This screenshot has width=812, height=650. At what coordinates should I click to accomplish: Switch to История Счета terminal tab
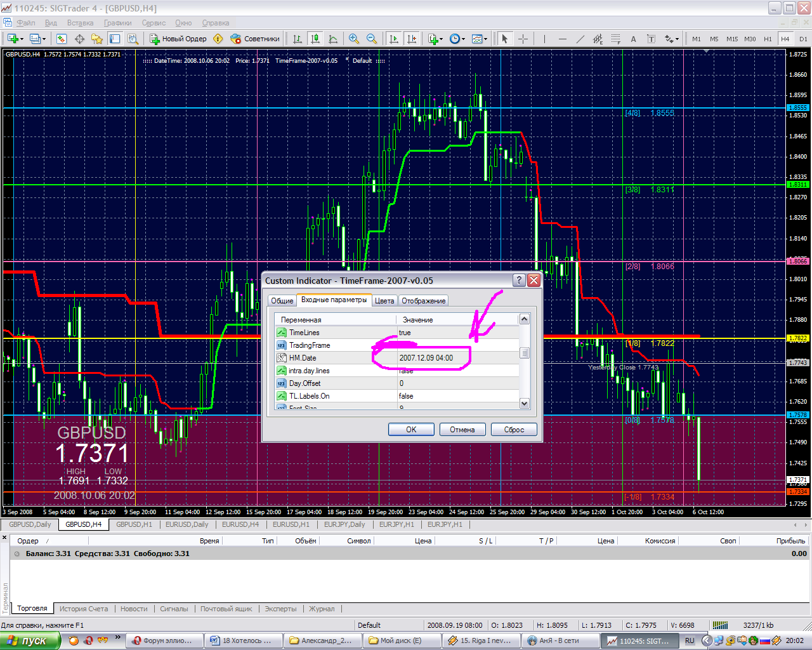point(84,609)
